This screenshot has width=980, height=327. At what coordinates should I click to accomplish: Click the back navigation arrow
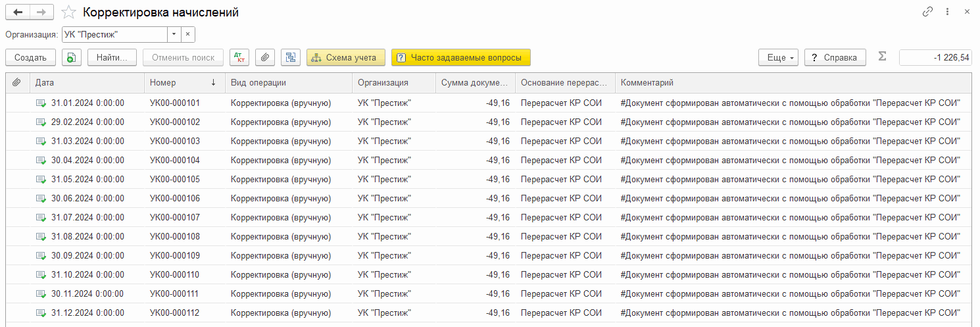pyautogui.click(x=18, y=13)
